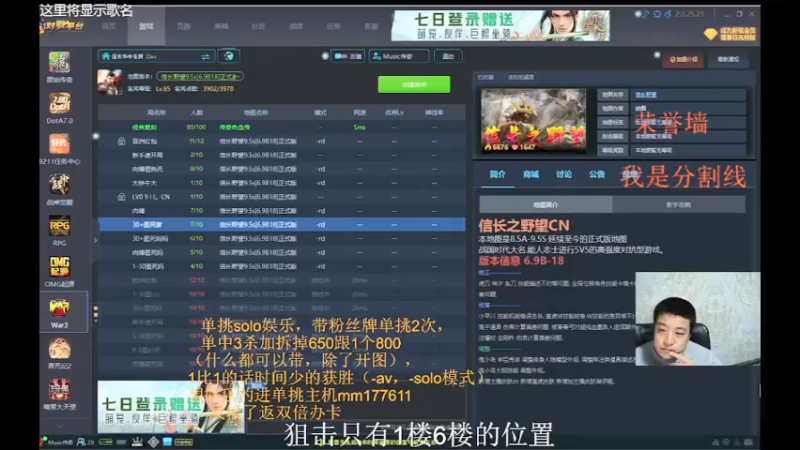The height and width of the screenshot is (450, 800).
Task: Click the button left of Music传奇
Action: pos(348,56)
